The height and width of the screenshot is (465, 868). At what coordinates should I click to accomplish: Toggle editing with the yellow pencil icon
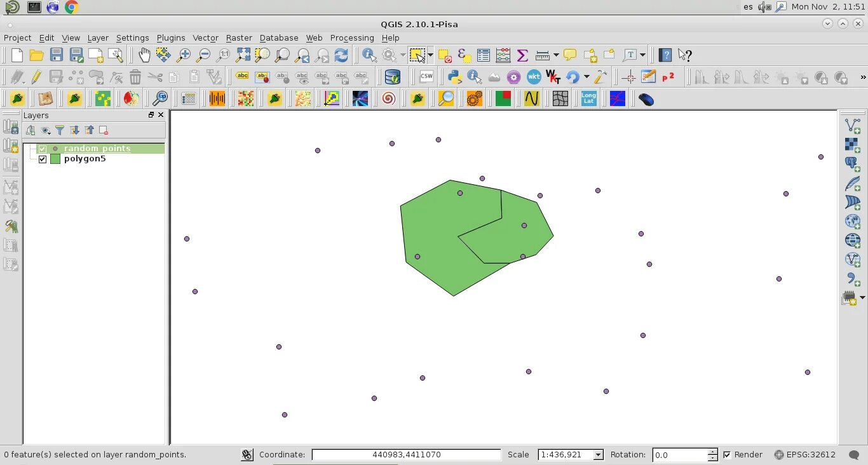click(x=36, y=77)
